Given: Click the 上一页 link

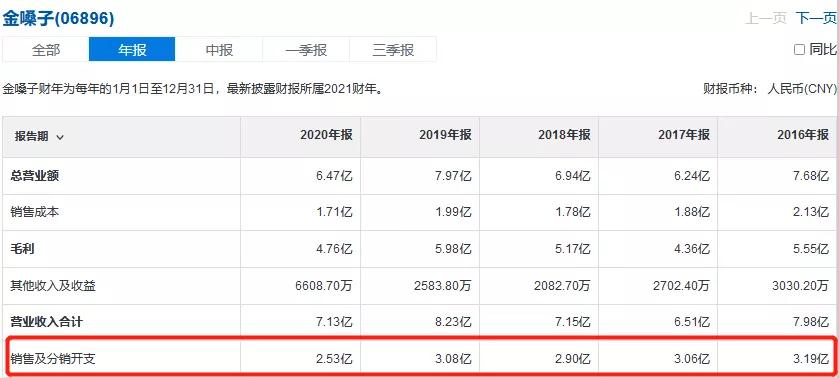Looking at the screenshot, I should tap(766, 19).
